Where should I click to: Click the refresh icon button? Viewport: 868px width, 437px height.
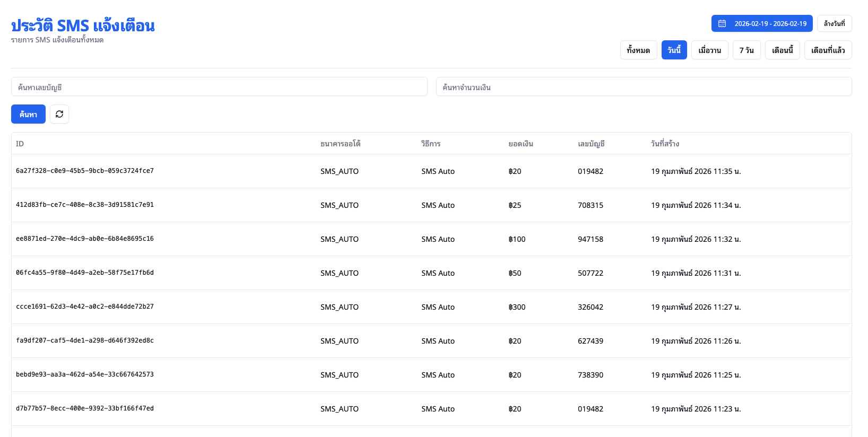59,114
